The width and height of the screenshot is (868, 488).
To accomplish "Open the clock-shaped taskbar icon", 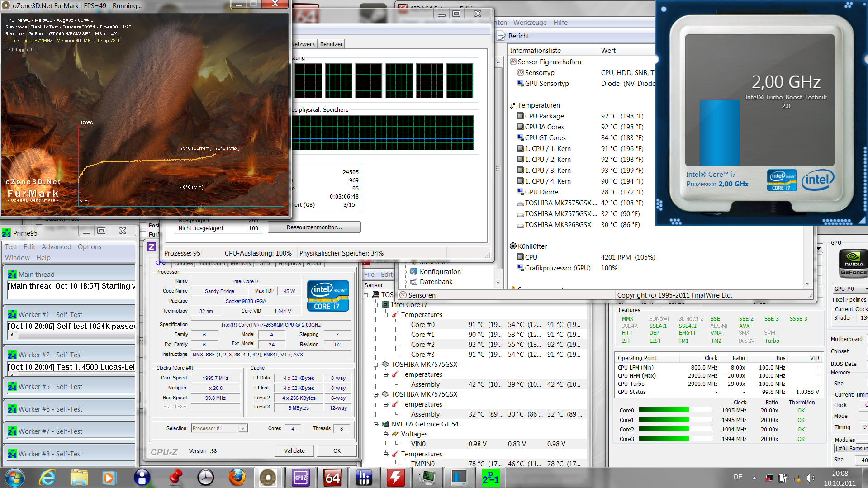I will (206, 478).
